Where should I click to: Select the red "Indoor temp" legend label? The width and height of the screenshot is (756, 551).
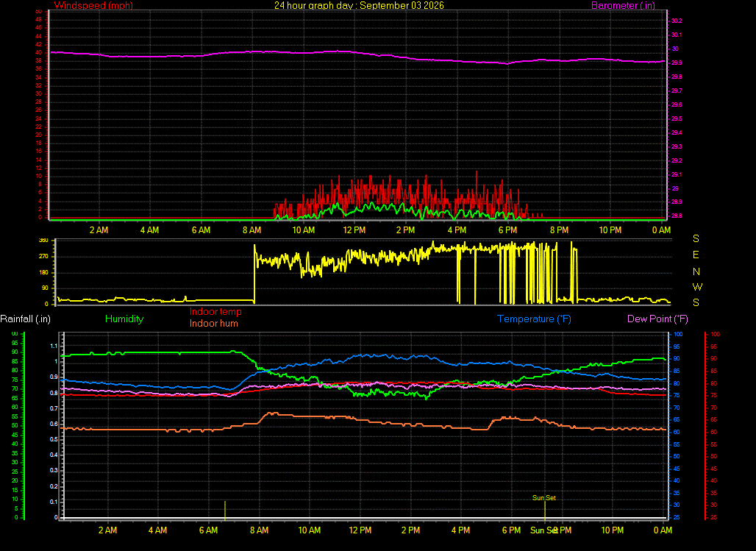coord(215,312)
